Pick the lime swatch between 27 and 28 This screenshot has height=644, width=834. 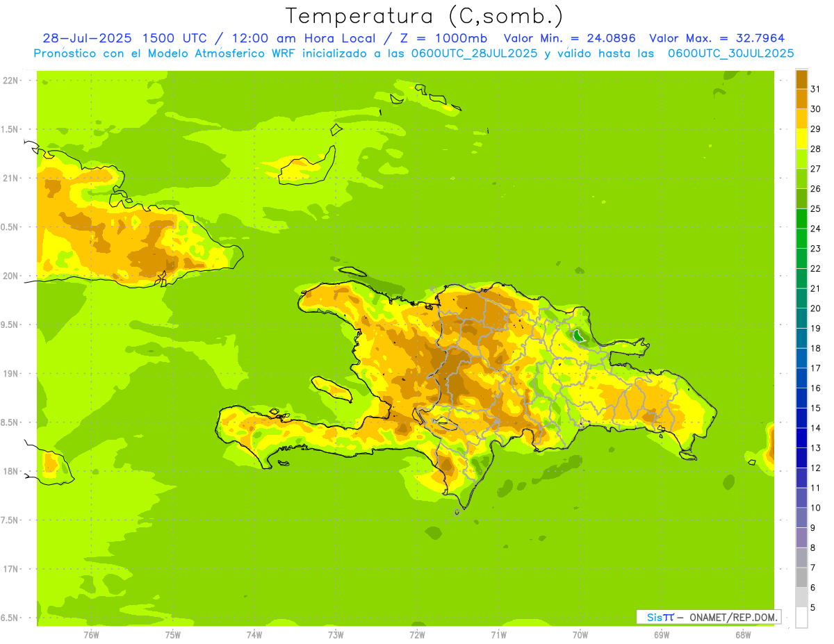[x=801, y=158]
